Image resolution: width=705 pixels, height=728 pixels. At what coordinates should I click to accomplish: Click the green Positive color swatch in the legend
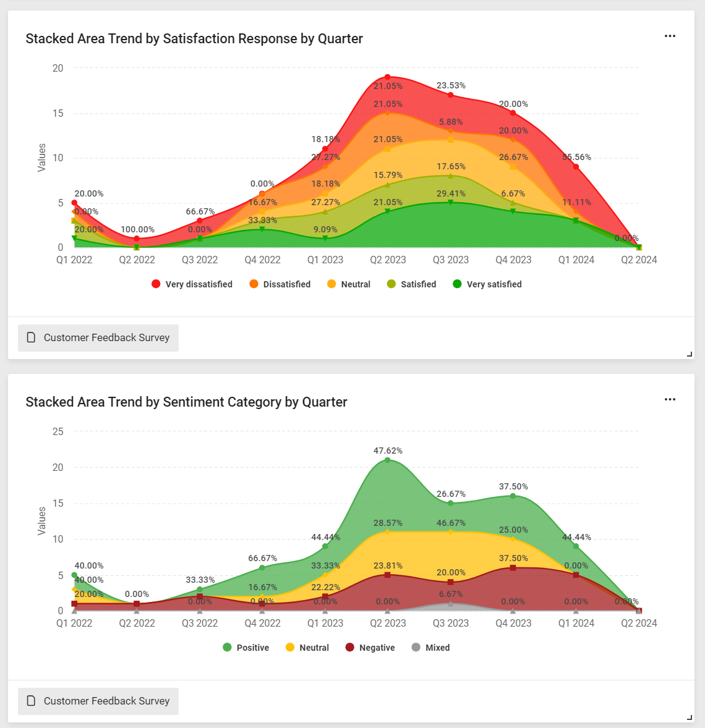point(228,647)
